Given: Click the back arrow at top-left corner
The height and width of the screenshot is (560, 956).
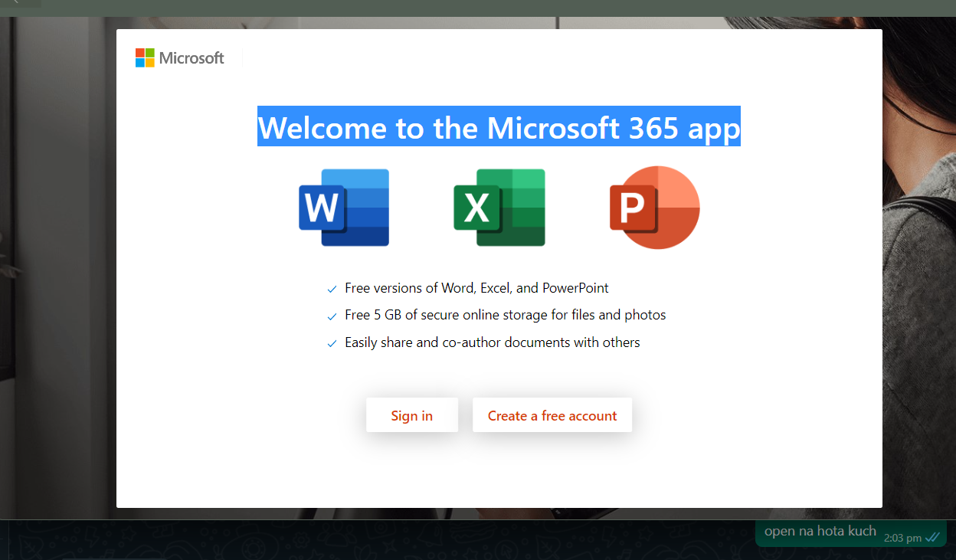Looking at the screenshot, I should coord(15,3).
